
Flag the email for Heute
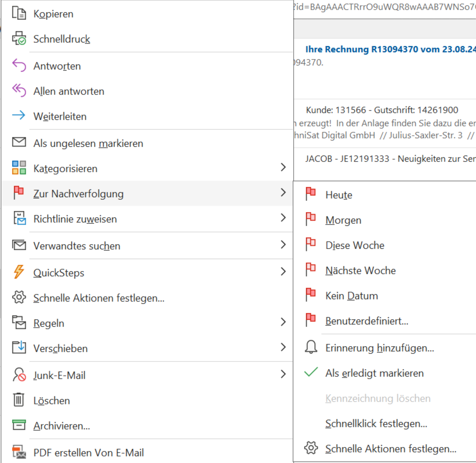click(339, 195)
